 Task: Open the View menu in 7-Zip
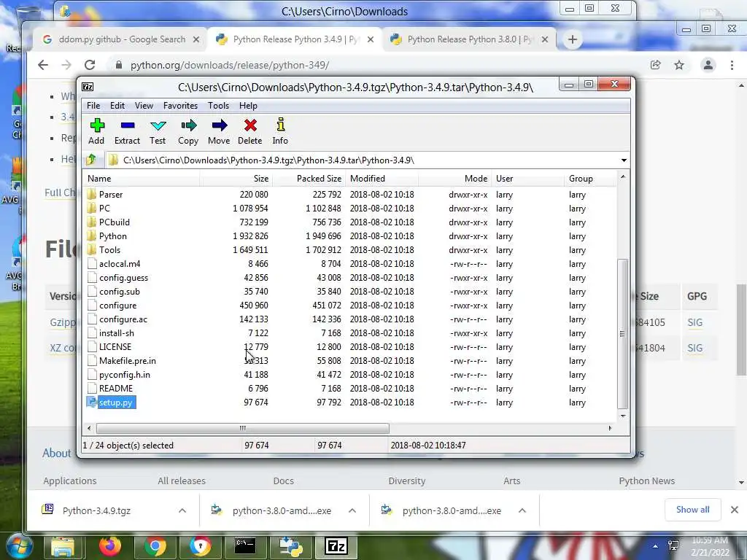(x=144, y=106)
